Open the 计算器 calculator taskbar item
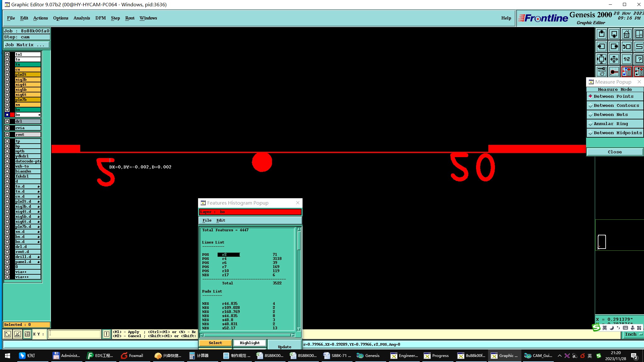The height and width of the screenshot is (362, 644). (x=199, y=356)
